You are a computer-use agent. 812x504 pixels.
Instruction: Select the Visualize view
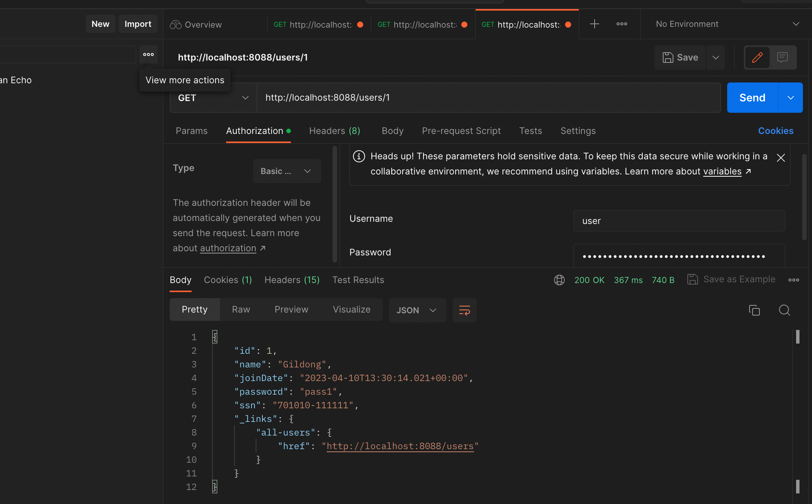[351, 310]
